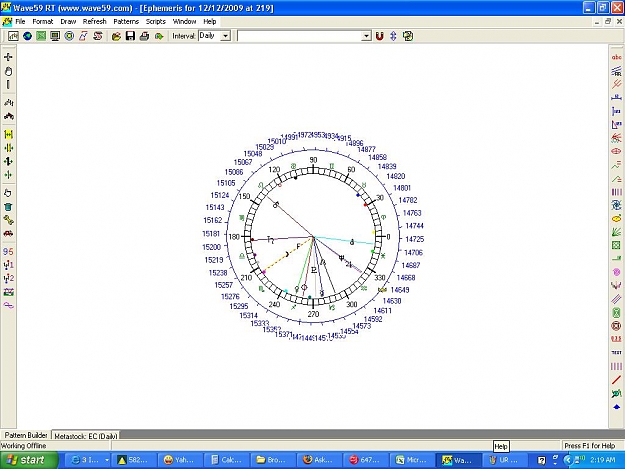Click the globe icon in the toolbar
The height and width of the screenshot is (469, 625).
coord(27,36)
